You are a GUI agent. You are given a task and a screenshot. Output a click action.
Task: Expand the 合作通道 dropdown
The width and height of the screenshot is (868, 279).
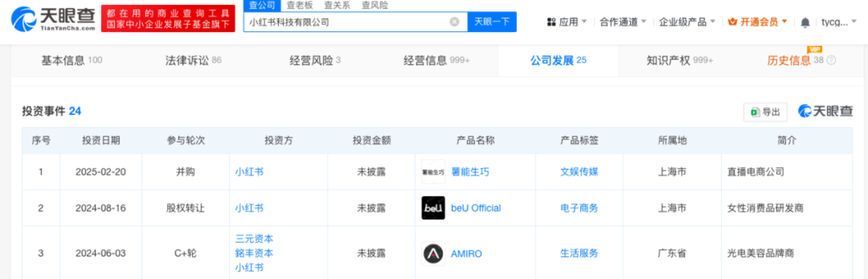[623, 22]
